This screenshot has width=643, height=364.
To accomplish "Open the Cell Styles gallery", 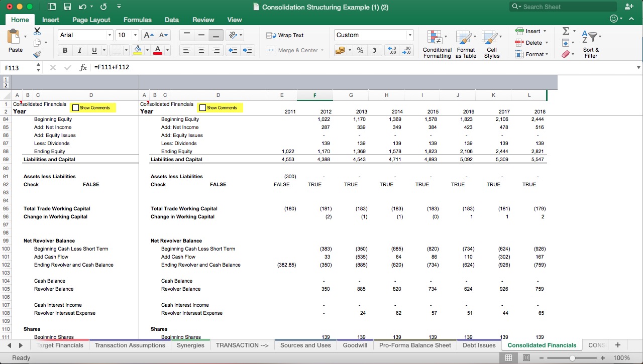I will (492, 44).
